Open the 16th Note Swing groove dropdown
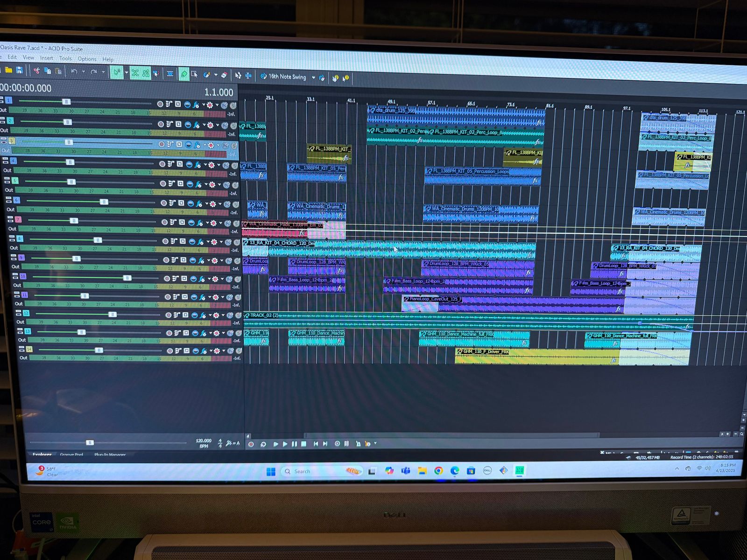Viewport: 747px width, 560px height. [x=313, y=77]
